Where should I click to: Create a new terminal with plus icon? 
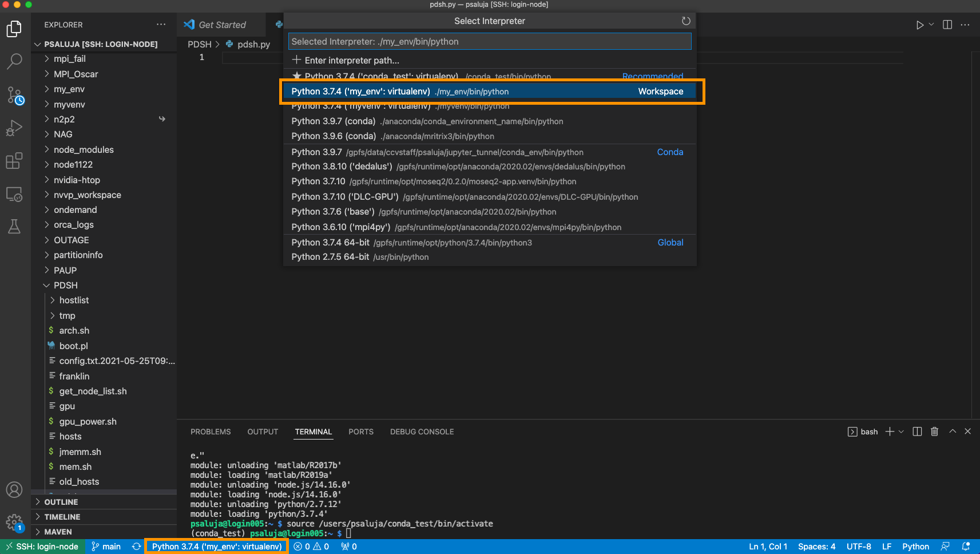890,432
